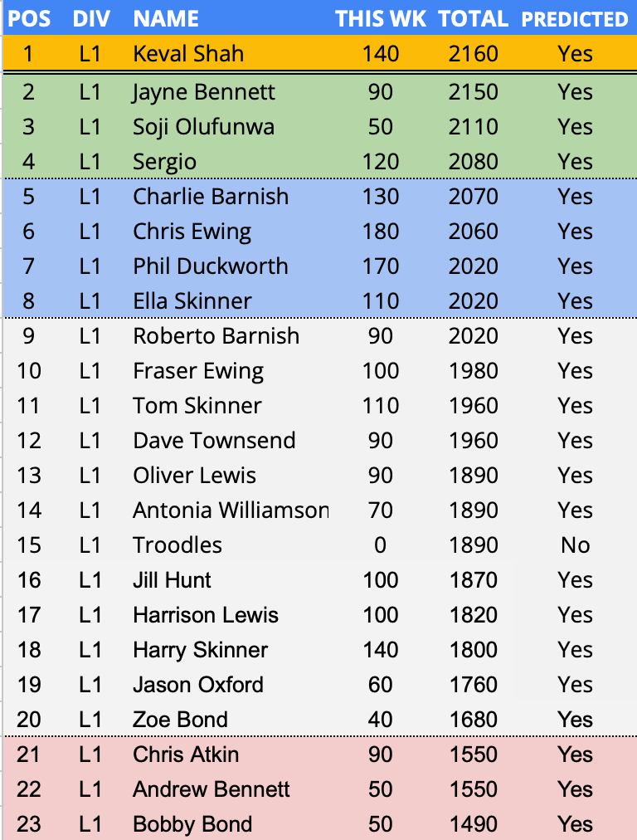Select Phil Duckworth's weekly score of 170
Image resolution: width=637 pixels, height=840 pixels.
click(x=381, y=266)
